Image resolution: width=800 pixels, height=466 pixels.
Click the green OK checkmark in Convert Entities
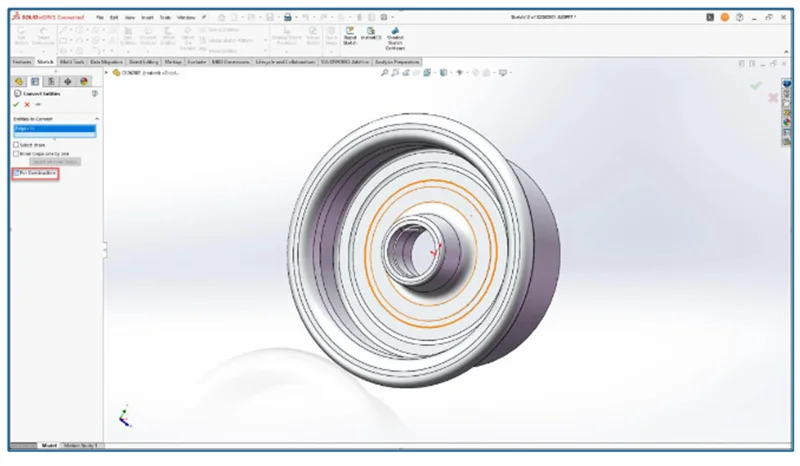coord(17,105)
